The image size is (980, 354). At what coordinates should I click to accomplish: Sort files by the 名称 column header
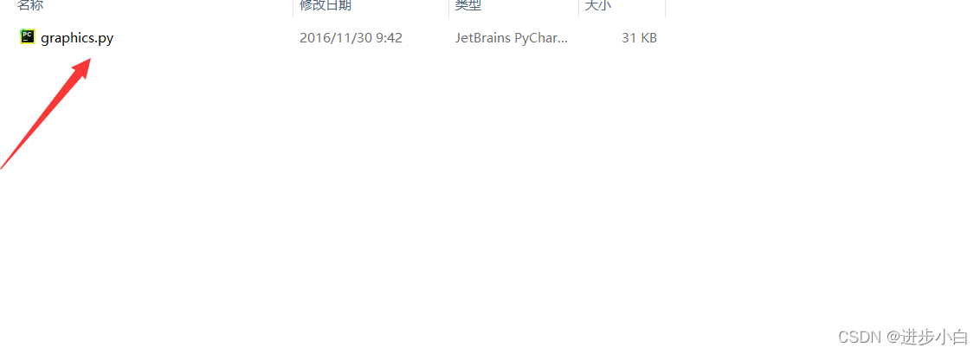point(30,5)
